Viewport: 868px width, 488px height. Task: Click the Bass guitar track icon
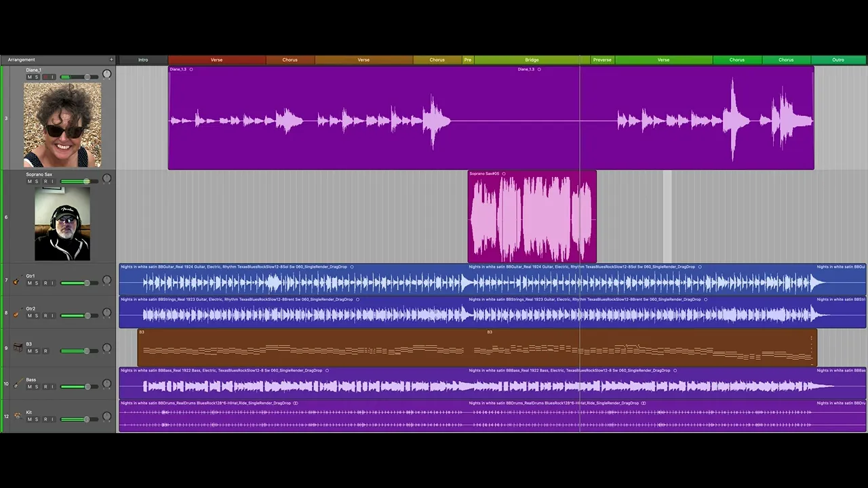18,384
